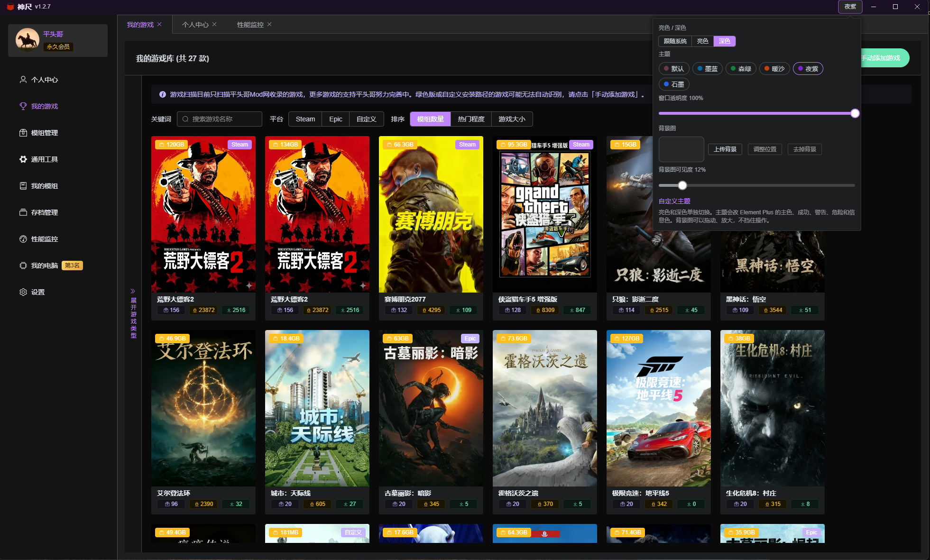
Task: Click the 平头哥 user avatar
Action: (28, 39)
